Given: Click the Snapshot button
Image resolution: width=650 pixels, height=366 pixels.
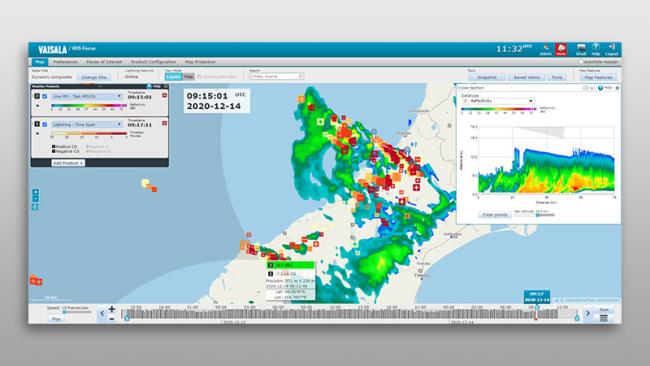Looking at the screenshot, I should [487, 77].
